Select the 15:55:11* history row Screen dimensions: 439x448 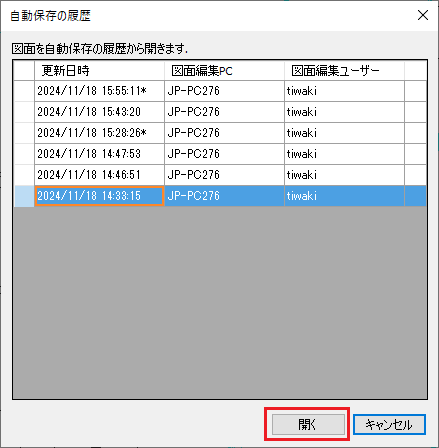[x=220, y=91]
